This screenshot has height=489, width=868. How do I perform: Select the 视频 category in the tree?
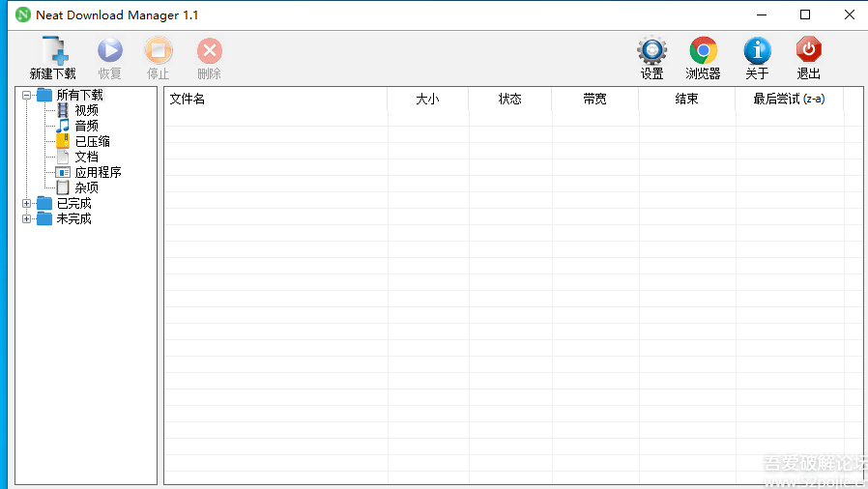(86, 111)
